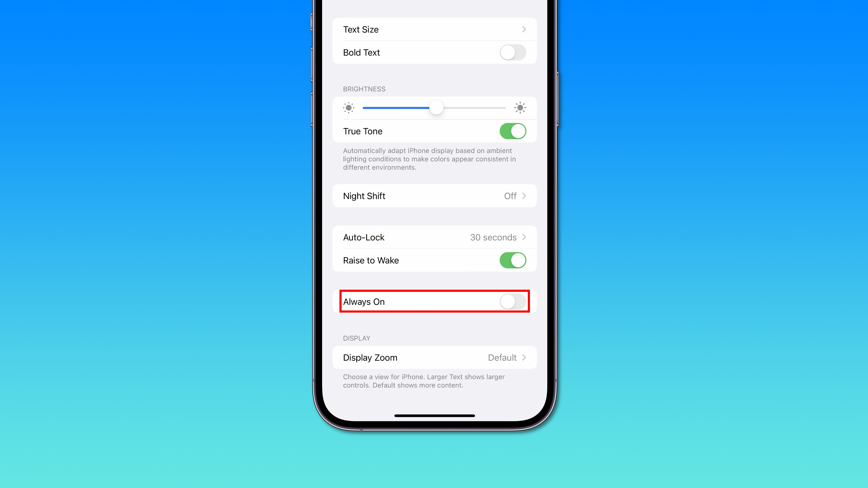Tap the chevron next to Display Zoom
Viewport: 868px width, 488px height.
[x=524, y=357]
